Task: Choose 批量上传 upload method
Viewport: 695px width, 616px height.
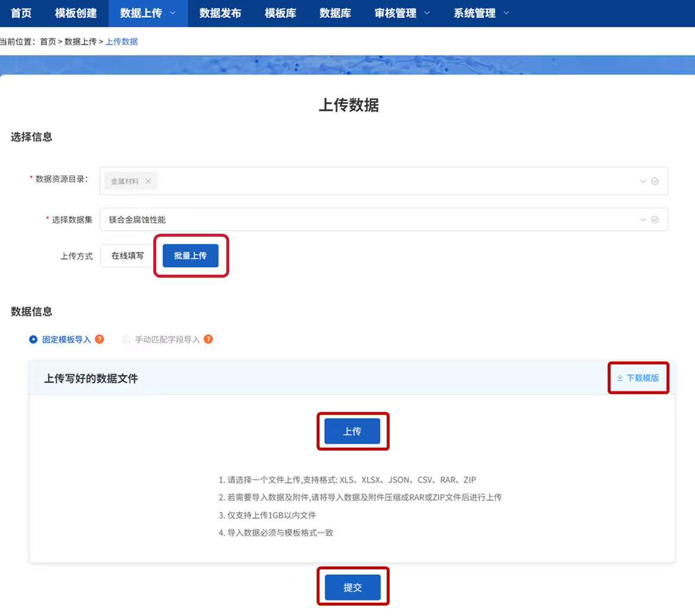Action: (190, 256)
